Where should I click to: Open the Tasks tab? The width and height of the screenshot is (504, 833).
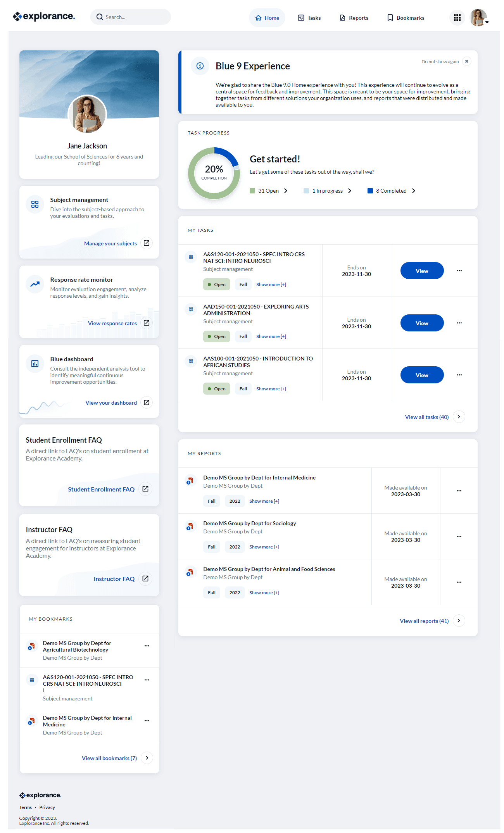(x=309, y=18)
